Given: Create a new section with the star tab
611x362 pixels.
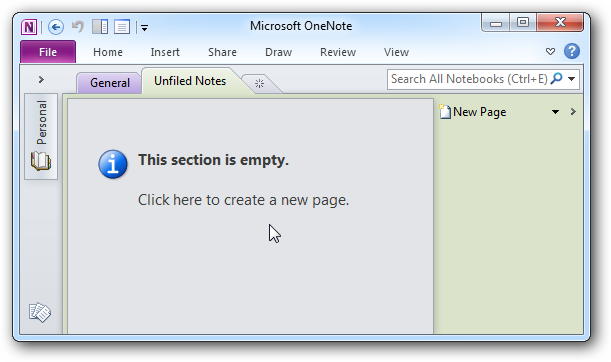Looking at the screenshot, I should coord(260,83).
